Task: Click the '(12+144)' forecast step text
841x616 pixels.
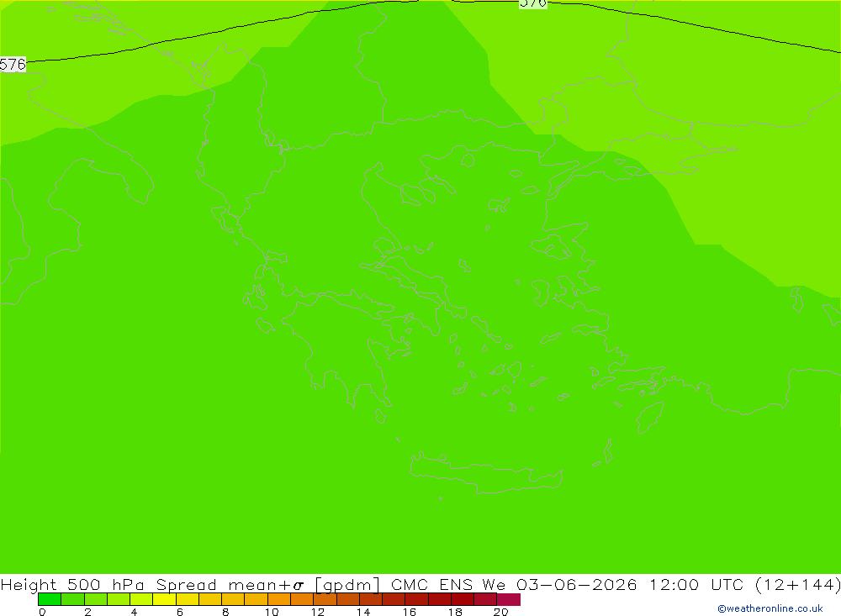Action: 797,584
